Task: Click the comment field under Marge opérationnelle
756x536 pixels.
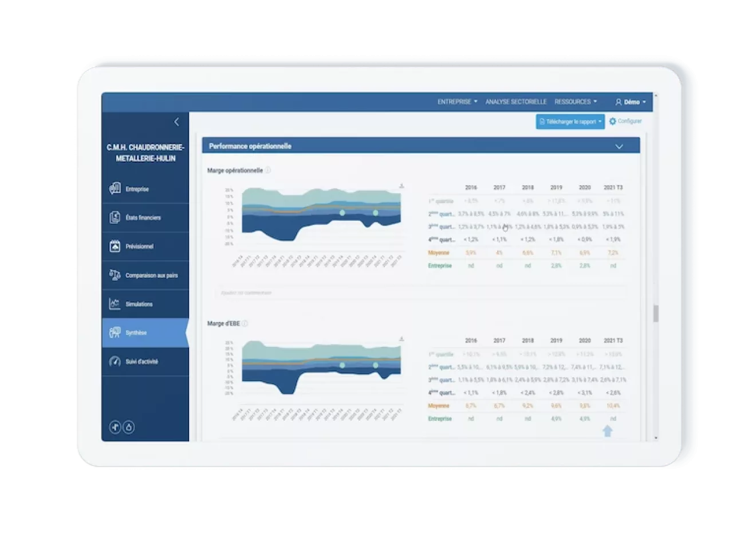Action: 420,292
